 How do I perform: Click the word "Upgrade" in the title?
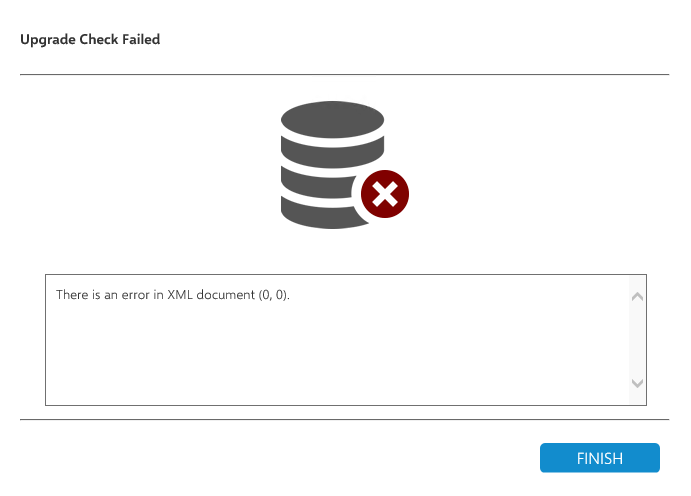[x=46, y=40]
